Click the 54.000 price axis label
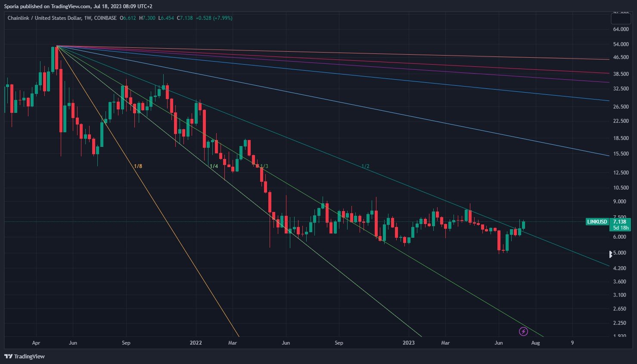Image resolution: width=637 pixels, height=364 pixels. pyautogui.click(x=621, y=44)
